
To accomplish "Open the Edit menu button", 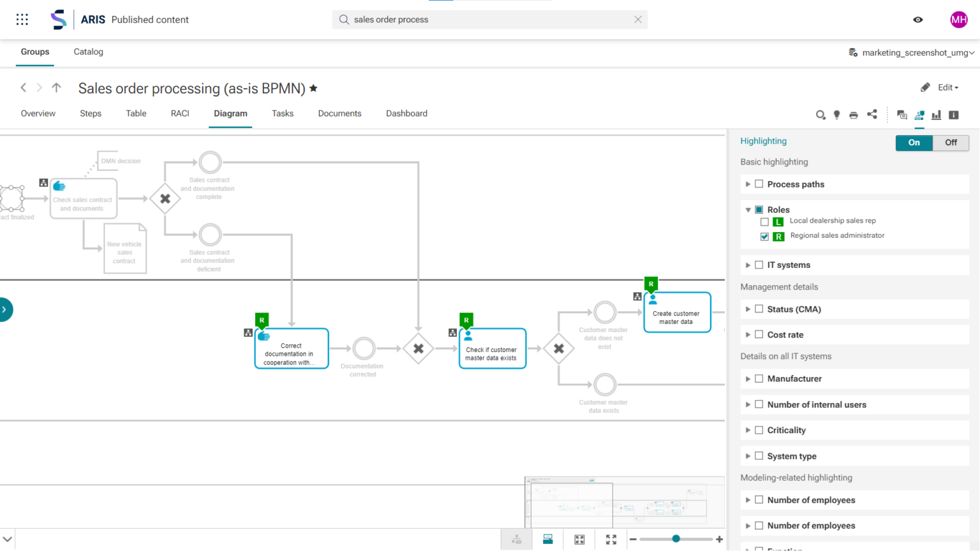I will (939, 87).
